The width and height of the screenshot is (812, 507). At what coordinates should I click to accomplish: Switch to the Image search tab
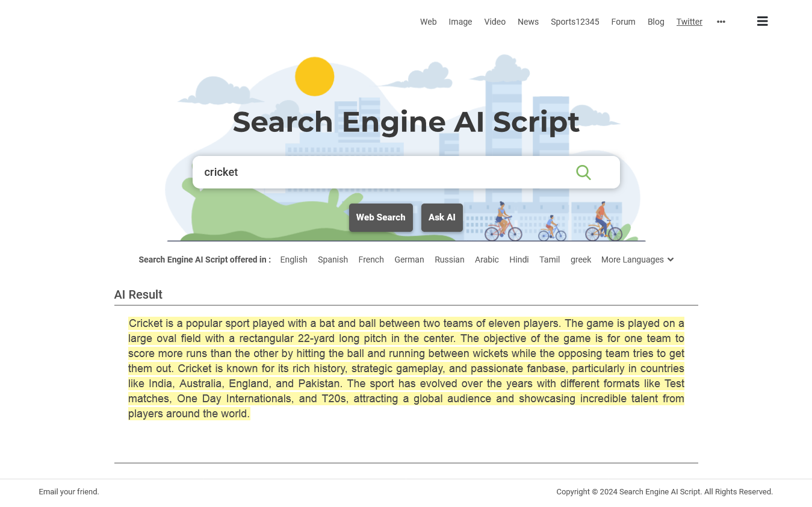pos(460,22)
